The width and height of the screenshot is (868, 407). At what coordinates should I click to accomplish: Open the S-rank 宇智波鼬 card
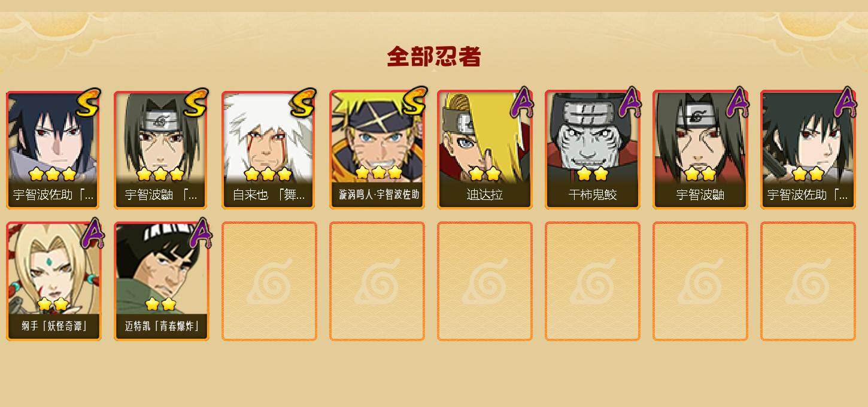[x=161, y=150]
